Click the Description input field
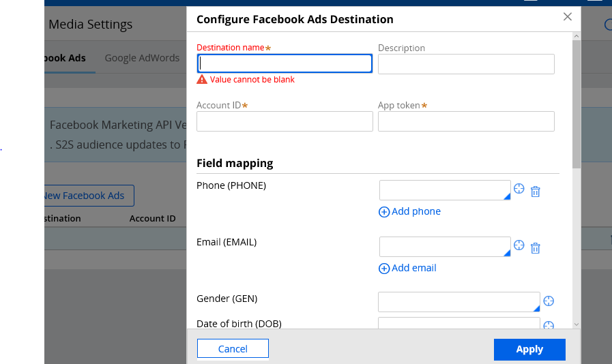 (466, 64)
